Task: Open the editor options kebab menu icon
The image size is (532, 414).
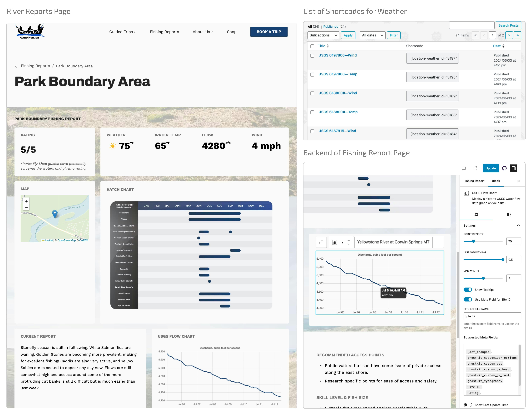Action: pyautogui.click(x=523, y=168)
